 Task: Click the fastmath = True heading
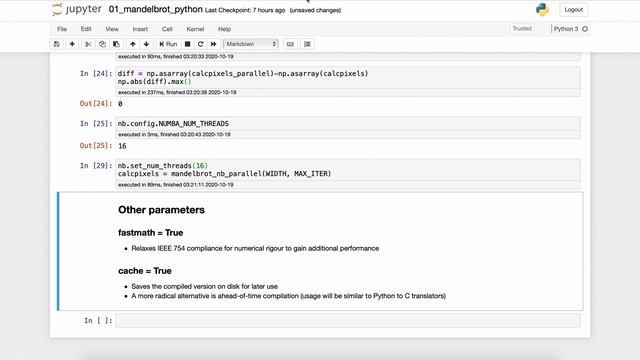tap(151, 233)
